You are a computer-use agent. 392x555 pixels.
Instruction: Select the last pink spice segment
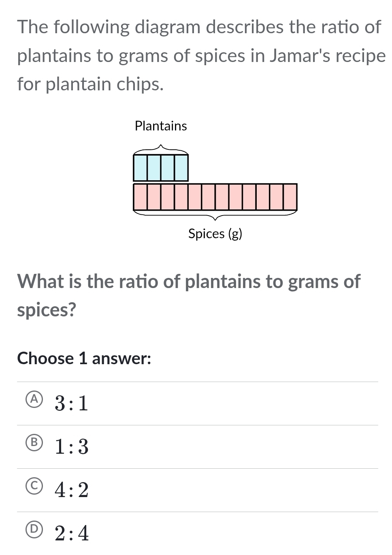pos(290,198)
